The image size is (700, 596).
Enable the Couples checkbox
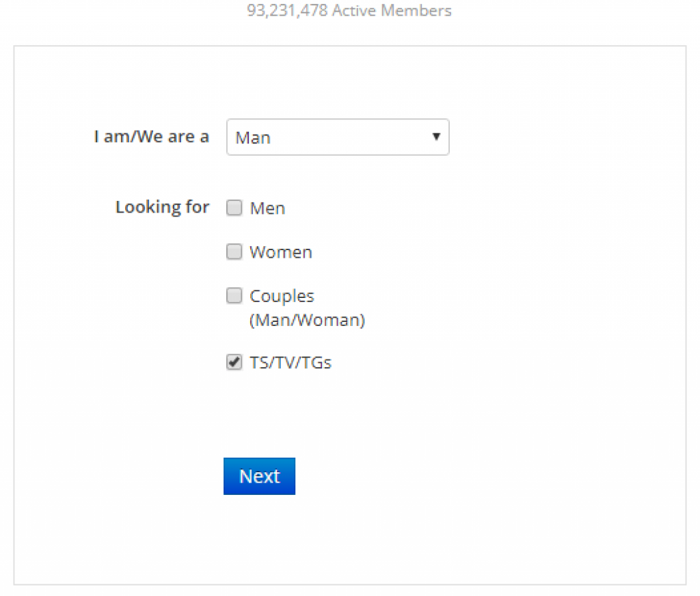pos(234,296)
